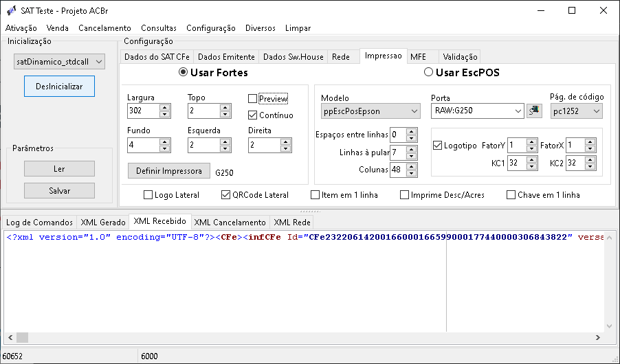Increase the Largura value with up arrow
This screenshot has width=620, height=364.
coord(165,108)
